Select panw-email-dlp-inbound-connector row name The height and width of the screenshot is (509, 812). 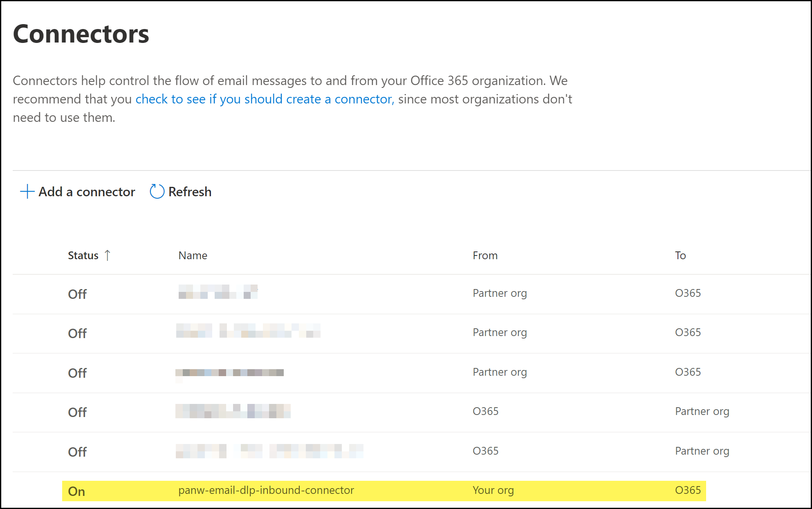(266, 490)
